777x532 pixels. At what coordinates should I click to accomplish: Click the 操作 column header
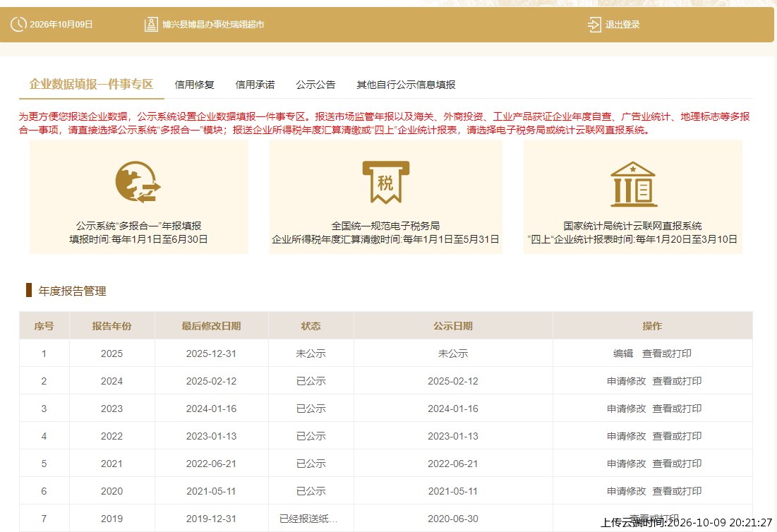[x=652, y=326]
